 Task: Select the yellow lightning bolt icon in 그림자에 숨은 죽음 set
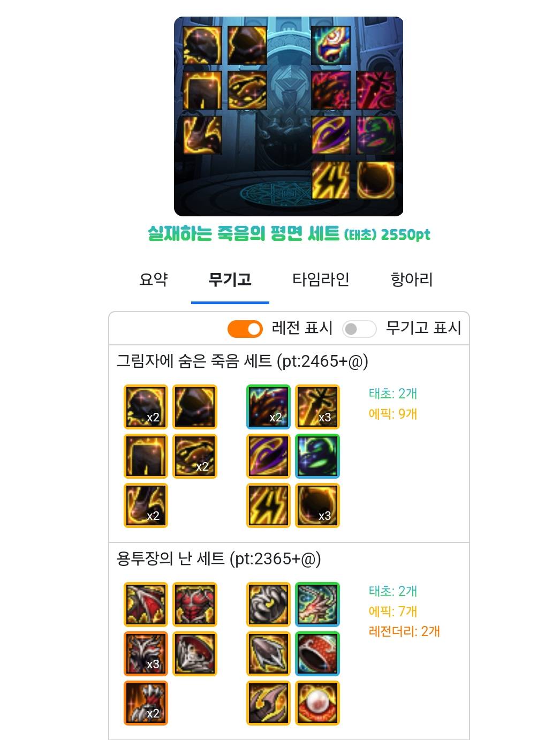[268, 505]
